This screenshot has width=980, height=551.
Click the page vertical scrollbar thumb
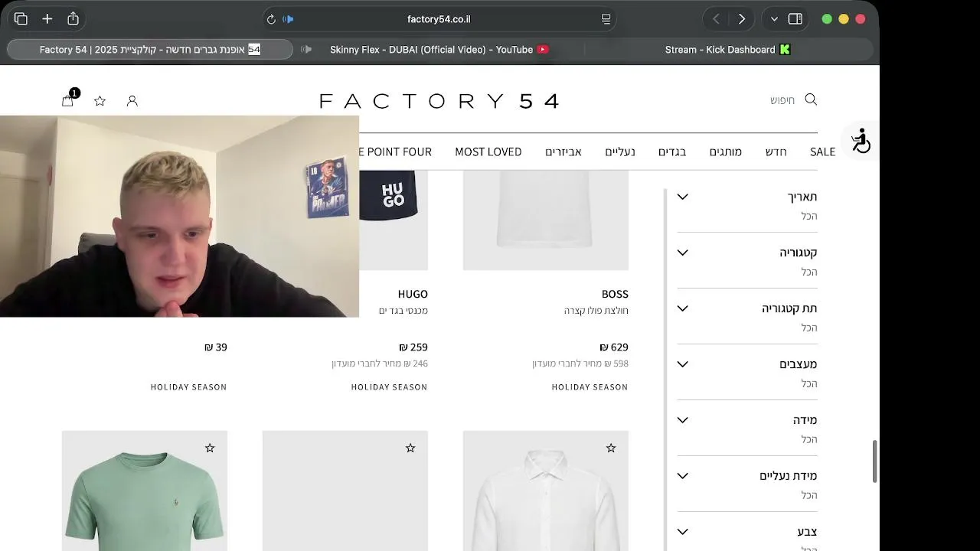pos(875,461)
